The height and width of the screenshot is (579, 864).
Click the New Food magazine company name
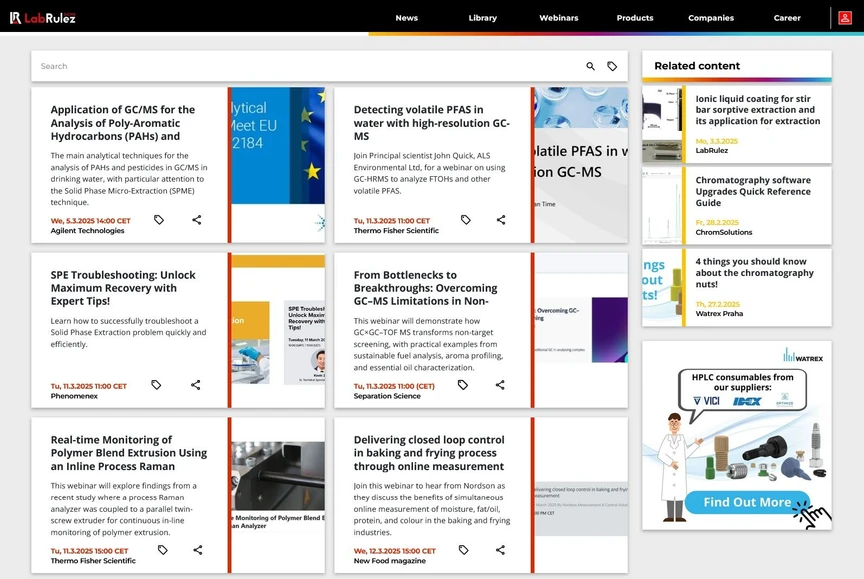390,560
